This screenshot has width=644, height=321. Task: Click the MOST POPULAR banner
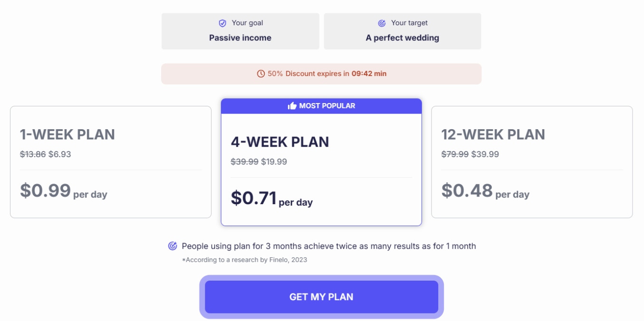[321, 106]
